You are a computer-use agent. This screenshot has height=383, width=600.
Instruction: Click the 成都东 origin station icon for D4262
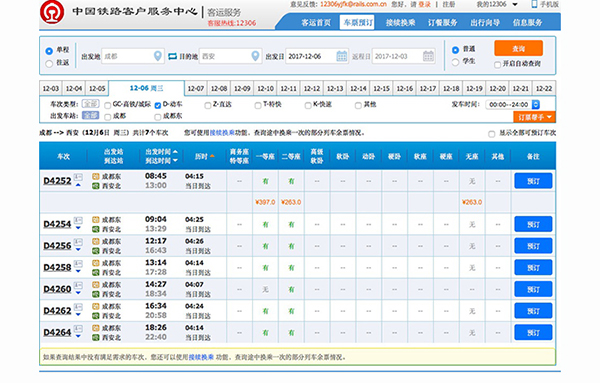click(x=96, y=306)
